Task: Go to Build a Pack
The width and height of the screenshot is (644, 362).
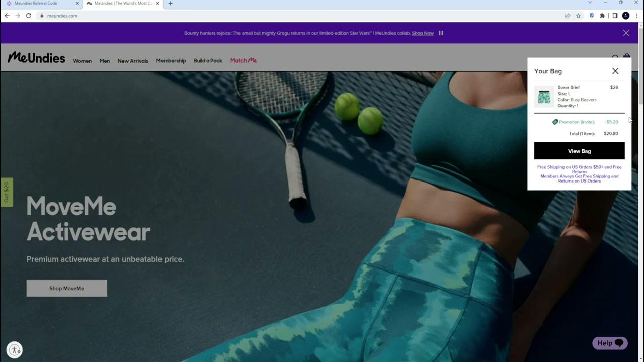Action: click(208, 61)
